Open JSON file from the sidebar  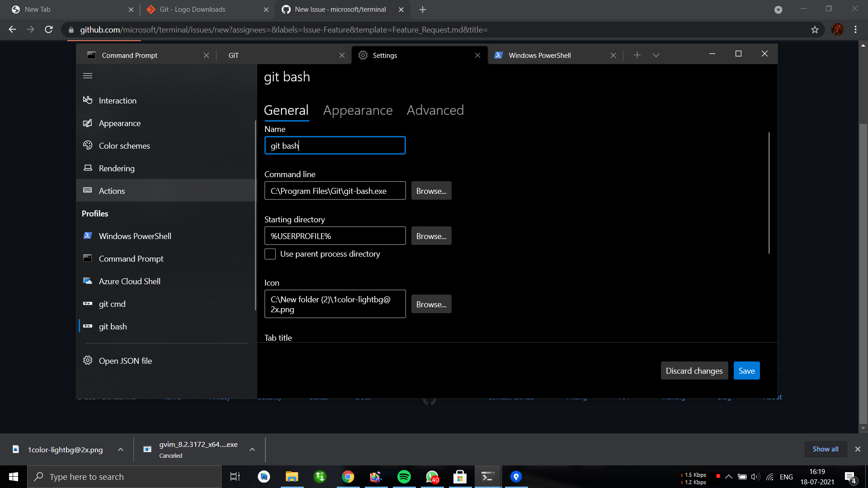pyautogui.click(x=125, y=361)
